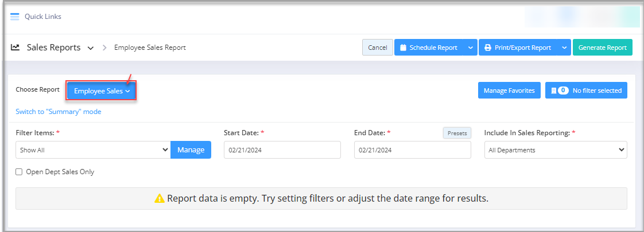Click the printer icon on Print/Export Report
This screenshot has width=644, height=232.
pos(488,48)
